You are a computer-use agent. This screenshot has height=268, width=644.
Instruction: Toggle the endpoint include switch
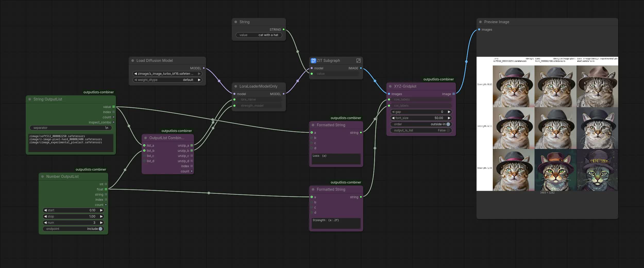(x=100, y=229)
